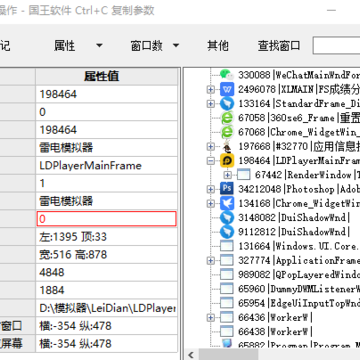Click the icon beside 197668 #32770
This screenshot has width=360, height=360.
click(x=227, y=146)
